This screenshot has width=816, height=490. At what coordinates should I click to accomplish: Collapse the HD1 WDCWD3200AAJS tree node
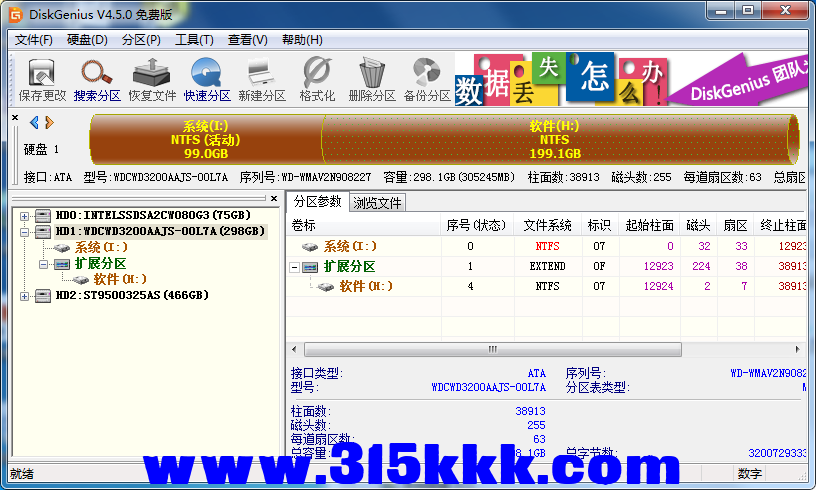coord(24,232)
